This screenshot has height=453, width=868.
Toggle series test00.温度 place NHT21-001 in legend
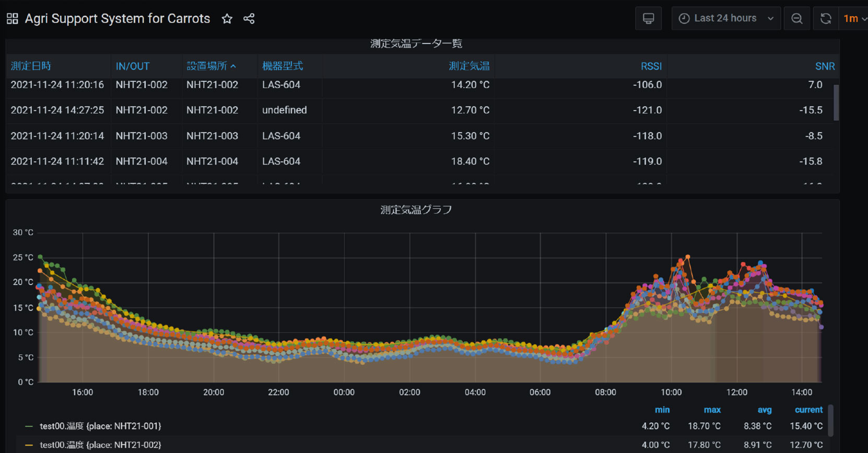pos(101,426)
